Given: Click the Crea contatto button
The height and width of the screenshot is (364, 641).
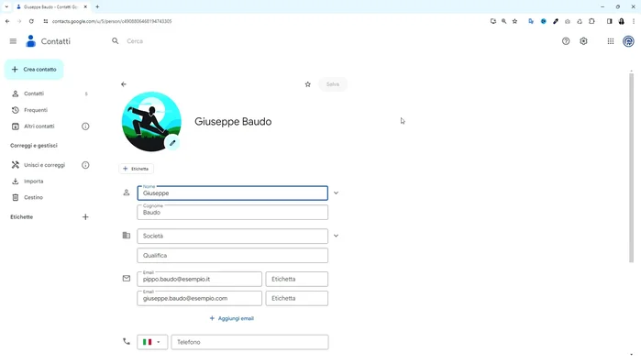Looking at the screenshot, I should 34,70.
